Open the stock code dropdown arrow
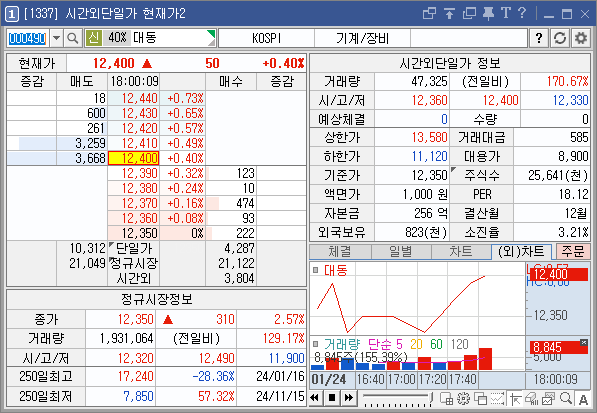Image resolution: width=597 pixels, height=413 pixels. pos(56,38)
